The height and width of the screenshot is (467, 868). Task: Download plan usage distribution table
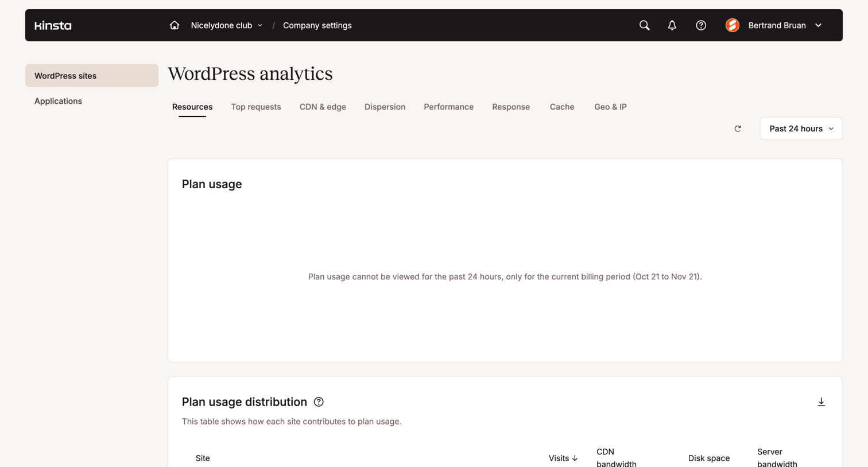821,402
